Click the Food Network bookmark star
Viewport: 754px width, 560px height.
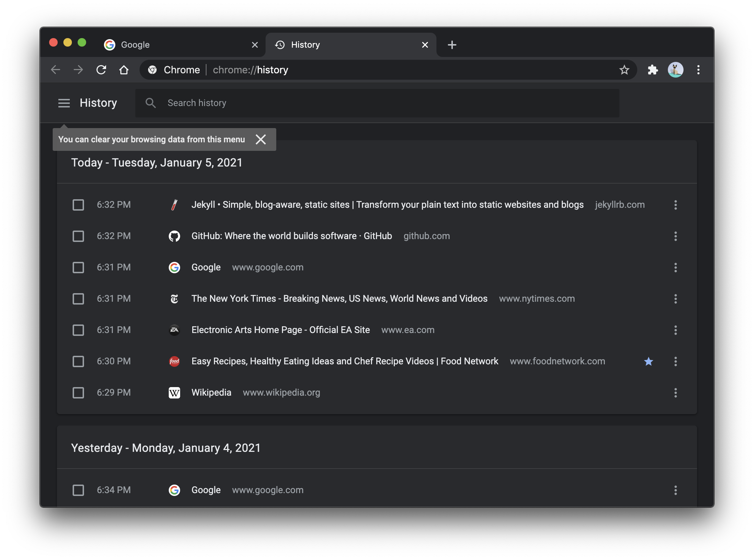(649, 361)
